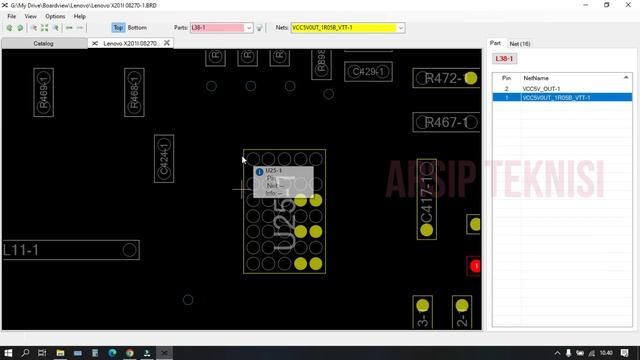Image resolution: width=640 pixels, height=360 pixels.
Task: Select component R469-1 on the board
Action: point(44,92)
